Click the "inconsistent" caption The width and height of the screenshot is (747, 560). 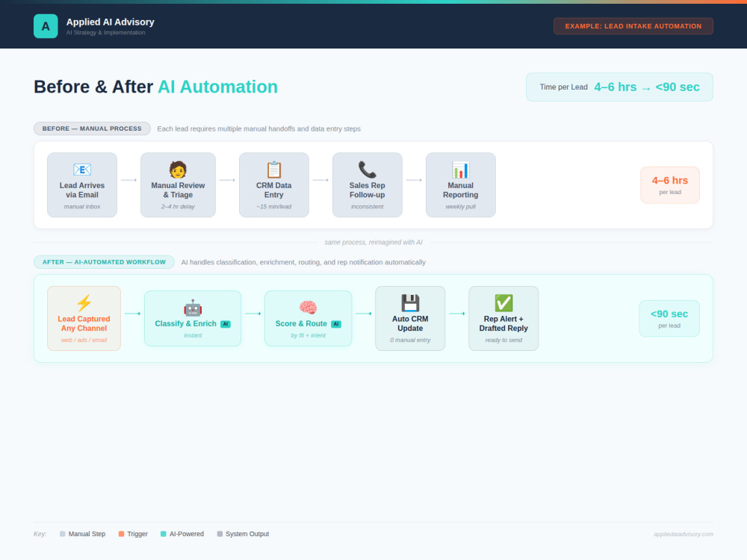(x=368, y=207)
